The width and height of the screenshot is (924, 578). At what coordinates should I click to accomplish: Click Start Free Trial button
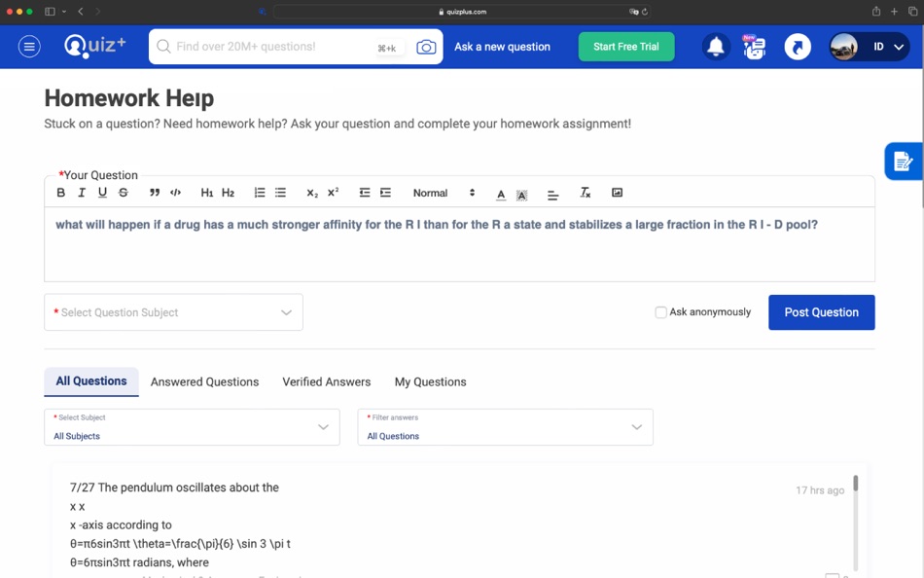(625, 47)
